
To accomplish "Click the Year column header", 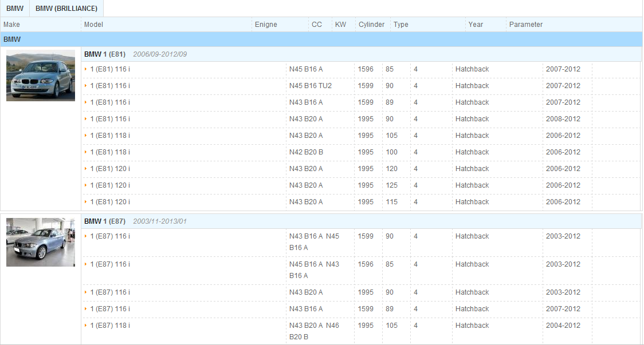I will click(x=476, y=25).
